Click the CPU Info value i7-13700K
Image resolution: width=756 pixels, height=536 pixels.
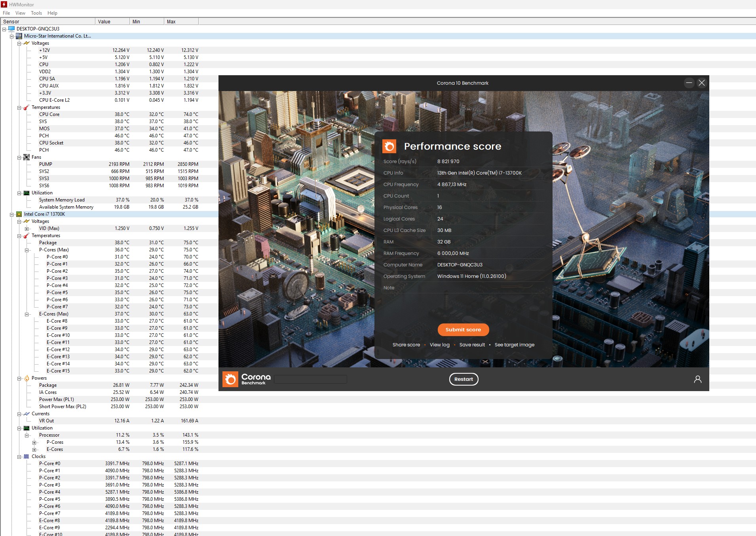click(479, 173)
